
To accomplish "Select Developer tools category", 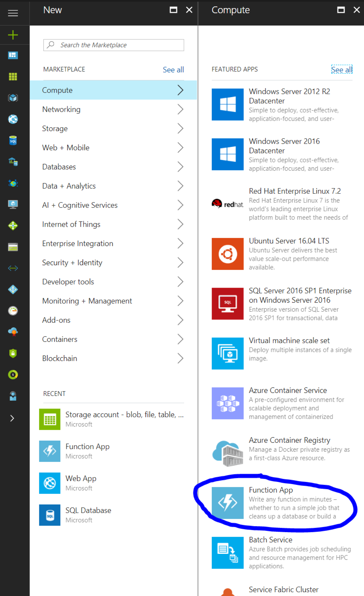I will 113,281.
